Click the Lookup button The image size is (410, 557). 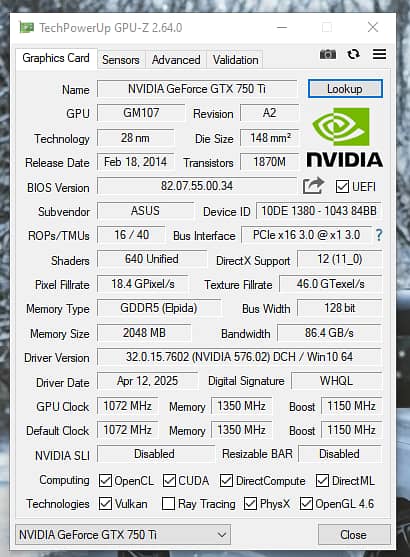pyautogui.click(x=345, y=89)
